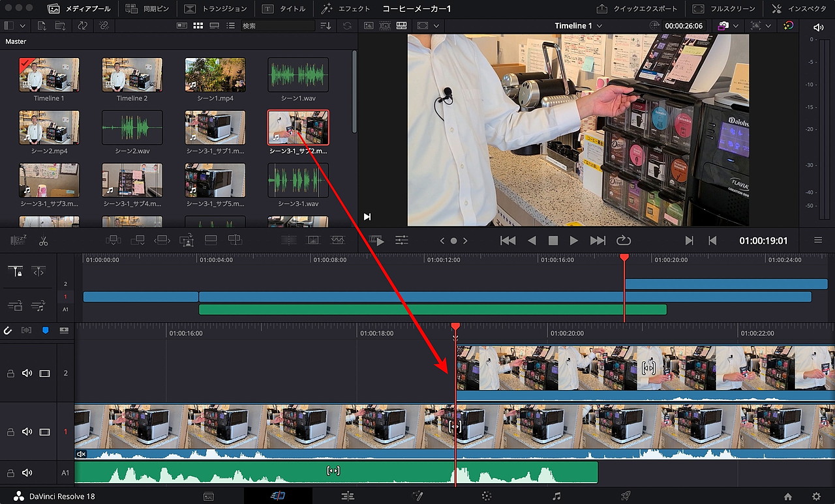
Task: Click the boring detector icon
Action: 18,241
